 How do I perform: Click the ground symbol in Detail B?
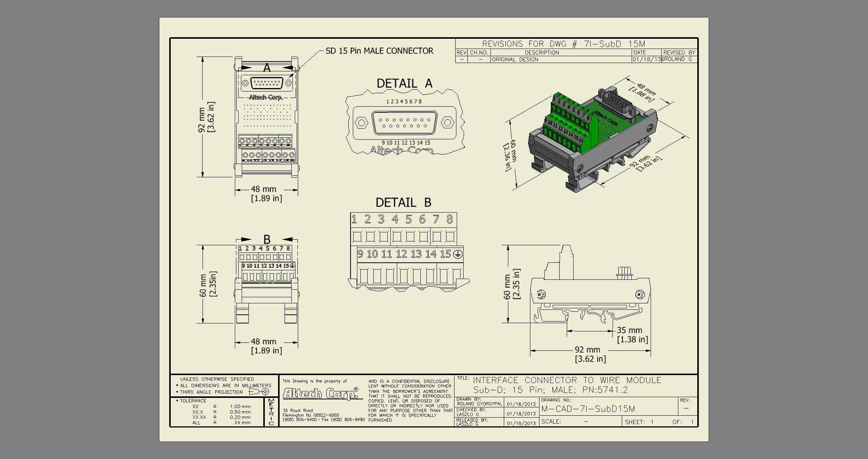point(458,254)
